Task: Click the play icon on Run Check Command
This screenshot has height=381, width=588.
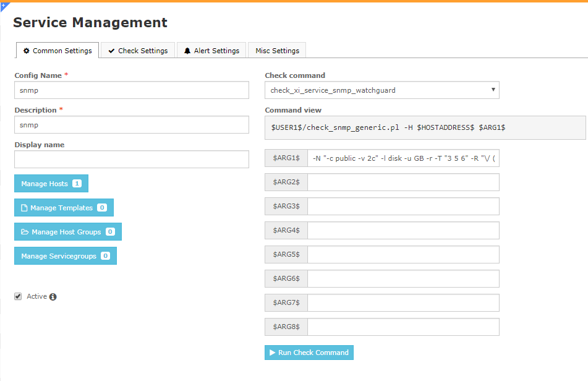Action: coord(272,353)
